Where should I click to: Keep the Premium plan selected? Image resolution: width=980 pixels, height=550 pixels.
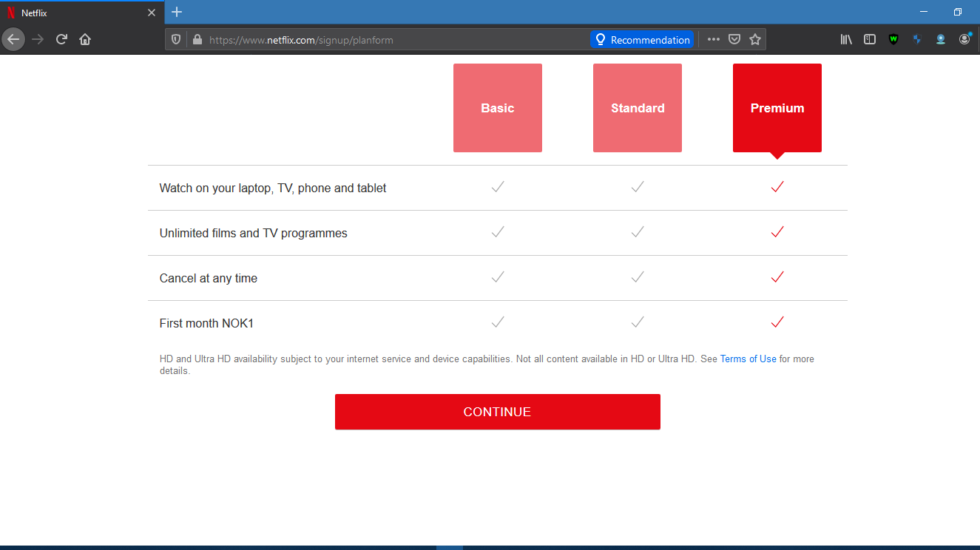tap(777, 108)
